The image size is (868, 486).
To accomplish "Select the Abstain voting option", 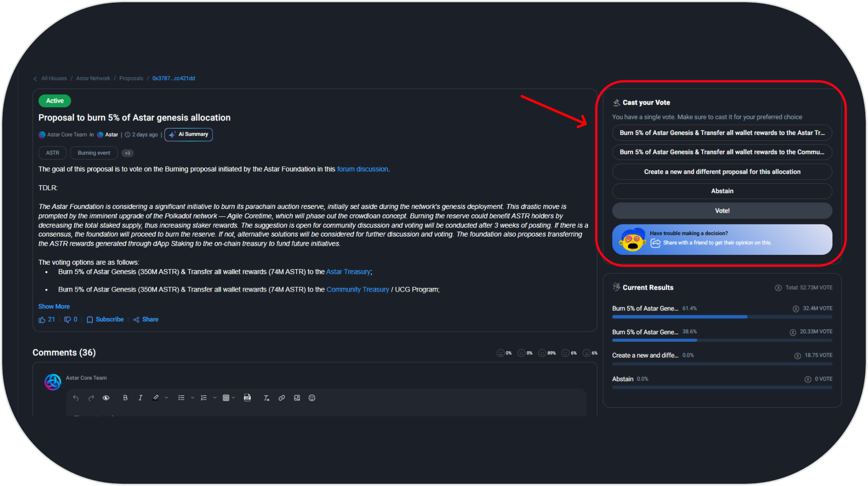I will (x=722, y=191).
